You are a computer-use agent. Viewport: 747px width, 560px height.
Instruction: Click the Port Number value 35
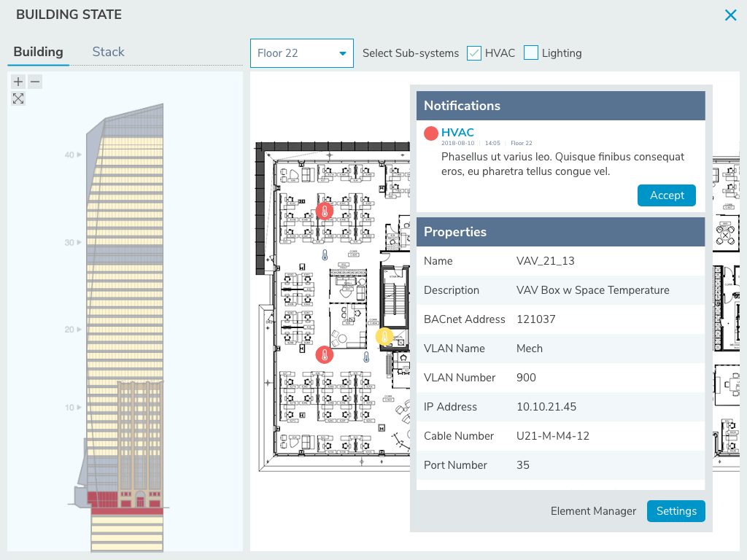(x=522, y=464)
